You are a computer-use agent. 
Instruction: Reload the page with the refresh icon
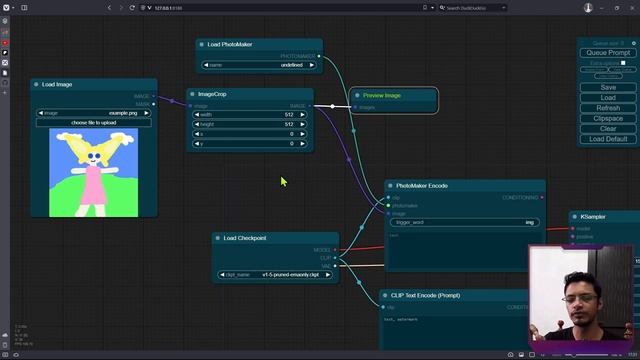pyautogui.click(x=132, y=8)
